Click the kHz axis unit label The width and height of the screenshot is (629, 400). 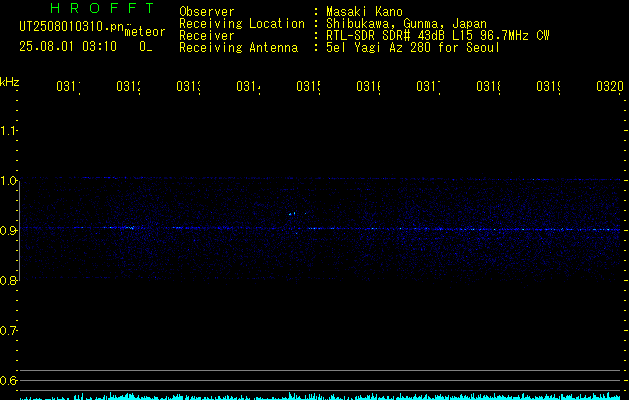tap(10, 82)
